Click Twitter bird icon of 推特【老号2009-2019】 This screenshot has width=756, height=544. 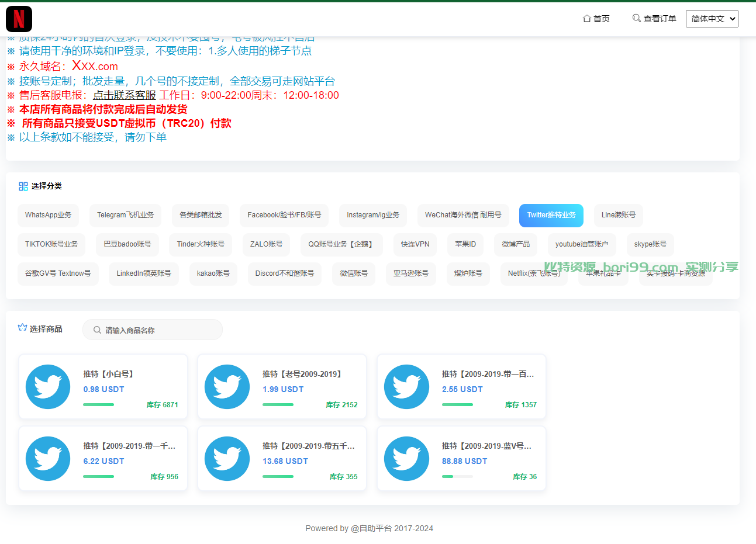[x=227, y=387]
